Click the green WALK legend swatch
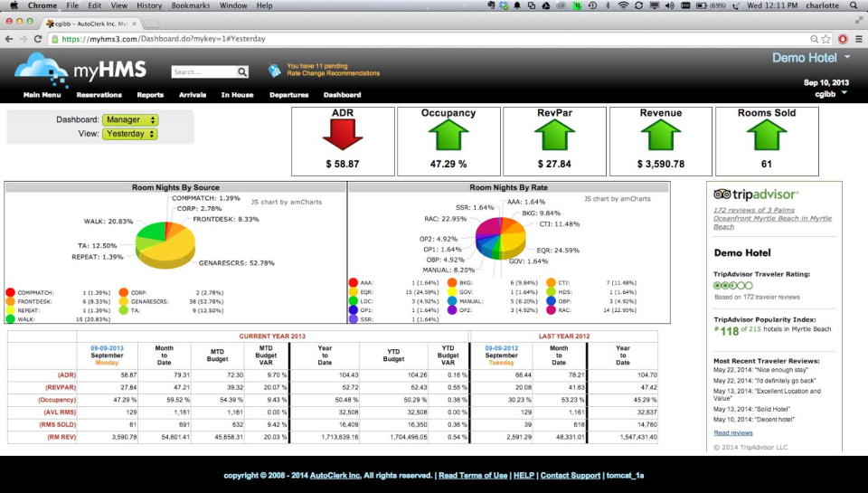 point(10,319)
